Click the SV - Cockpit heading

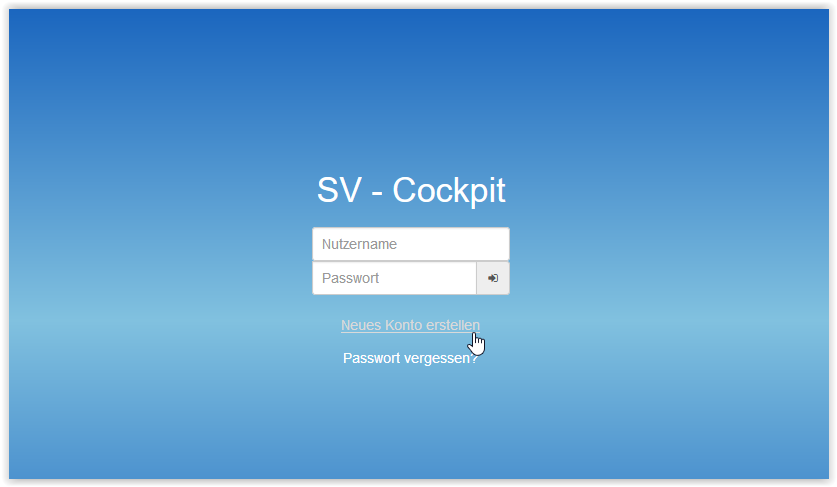(x=411, y=190)
